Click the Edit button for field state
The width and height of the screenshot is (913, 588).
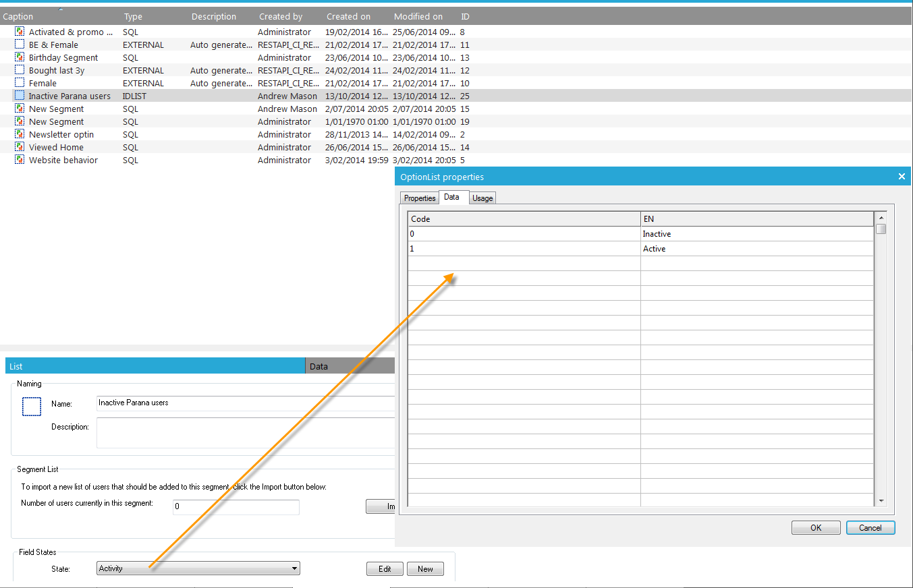coord(385,568)
